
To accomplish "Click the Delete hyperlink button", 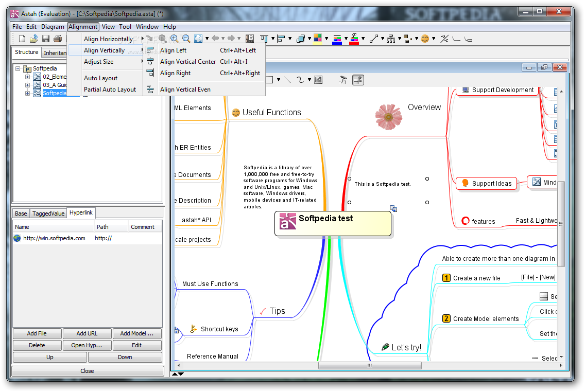I will pos(37,345).
